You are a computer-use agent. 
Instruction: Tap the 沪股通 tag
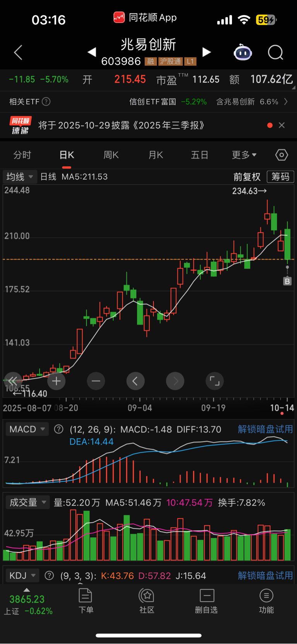tap(171, 61)
